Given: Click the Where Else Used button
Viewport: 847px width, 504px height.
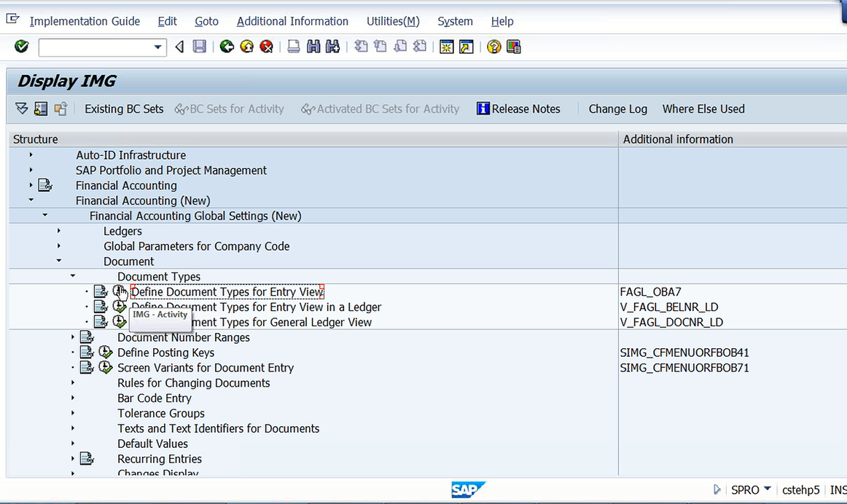Looking at the screenshot, I should tap(703, 109).
